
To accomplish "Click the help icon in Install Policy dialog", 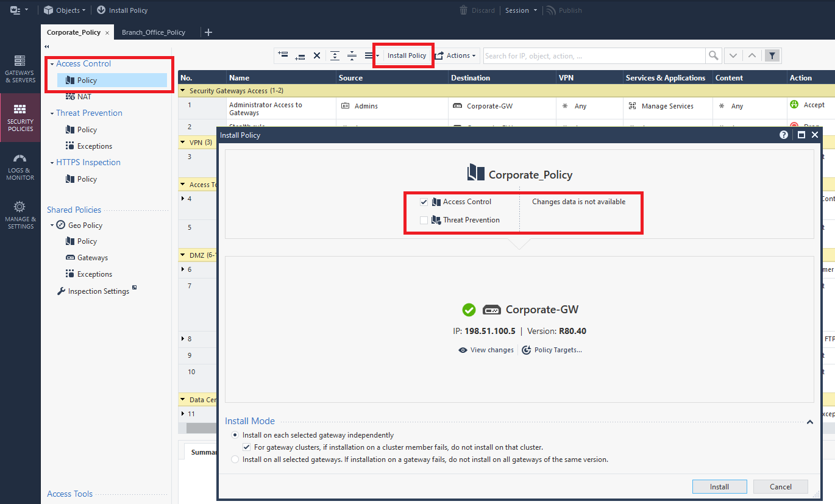I will 784,135.
